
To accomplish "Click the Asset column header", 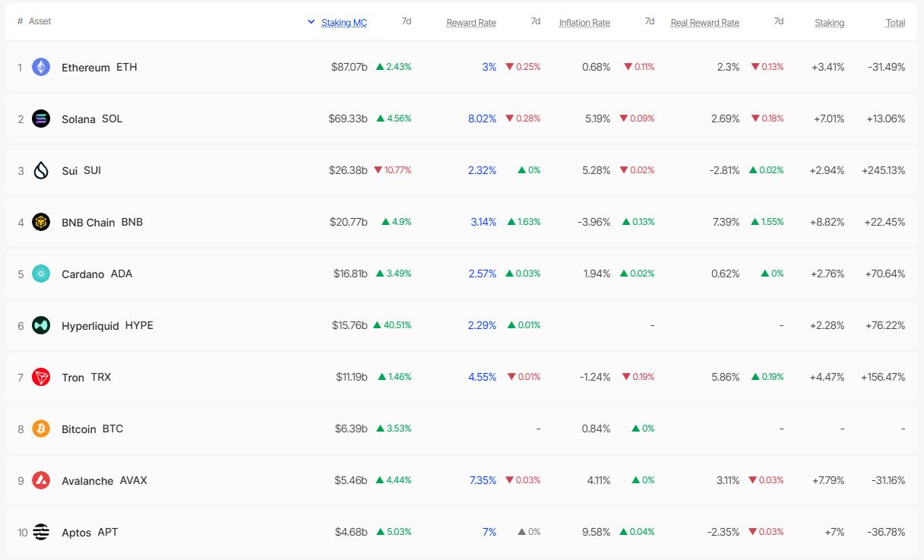I will (40, 21).
